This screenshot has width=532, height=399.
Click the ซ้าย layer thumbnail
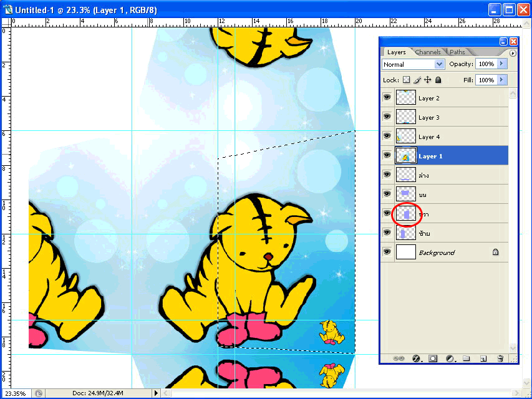(x=406, y=233)
